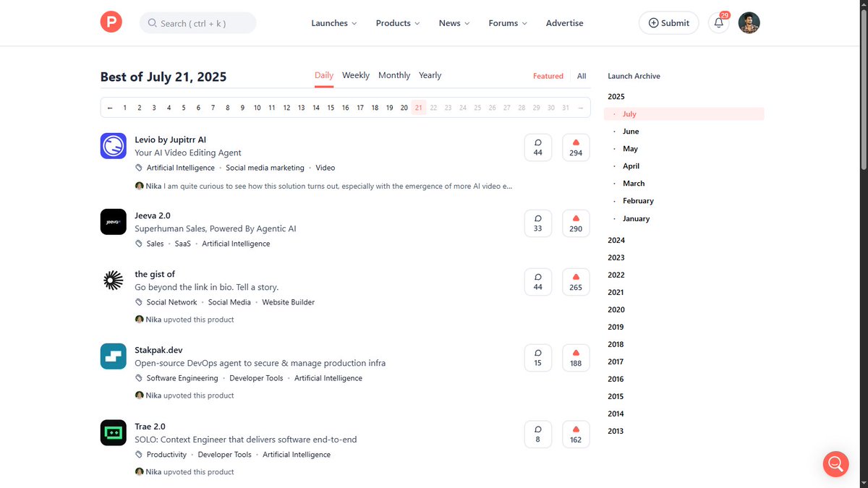Open the Jeeva 2.0 product logo

point(114,222)
